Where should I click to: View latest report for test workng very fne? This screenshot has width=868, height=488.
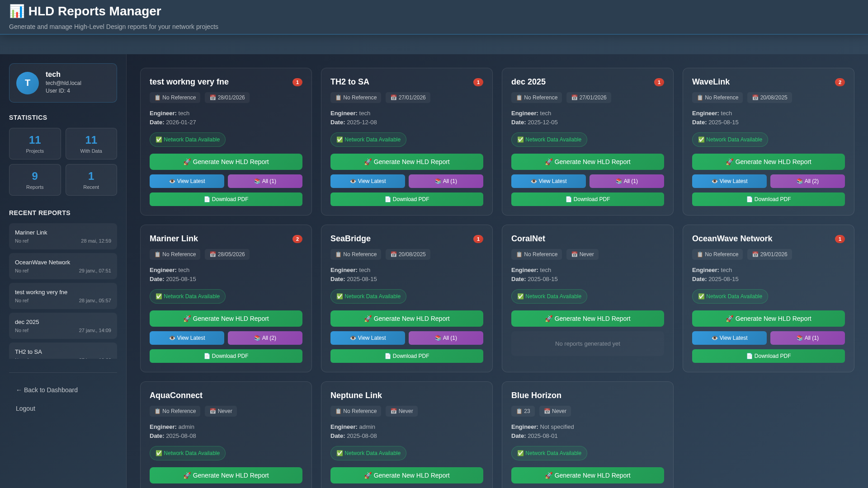coord(187,181)
